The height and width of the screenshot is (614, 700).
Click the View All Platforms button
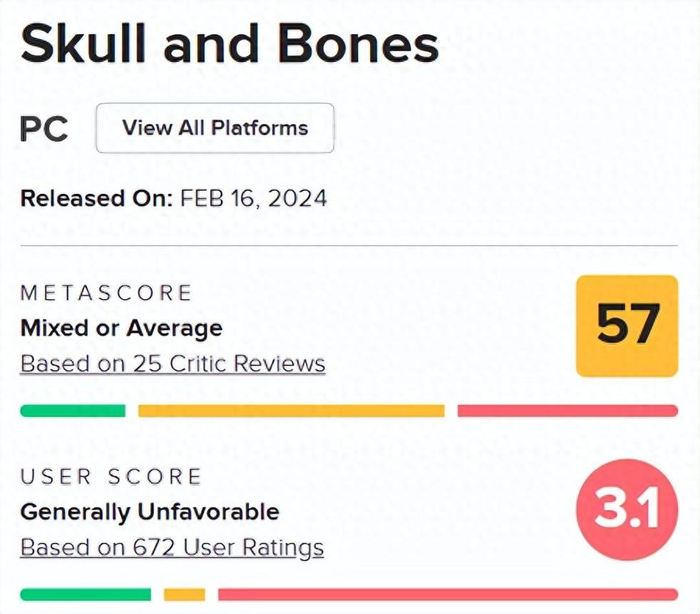pyautogui.click(x=215, y=128)
